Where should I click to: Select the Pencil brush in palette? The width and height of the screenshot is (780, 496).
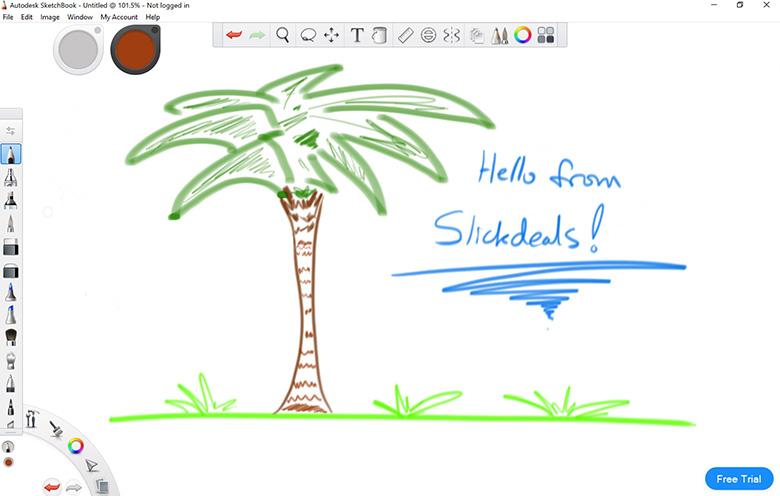point(10,154)
